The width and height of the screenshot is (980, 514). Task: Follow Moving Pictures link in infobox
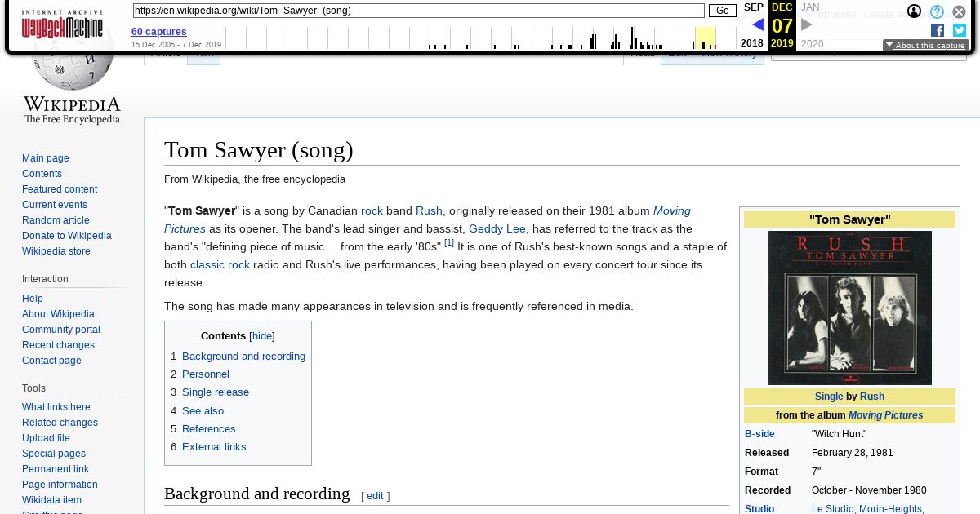tap(885, 415)
